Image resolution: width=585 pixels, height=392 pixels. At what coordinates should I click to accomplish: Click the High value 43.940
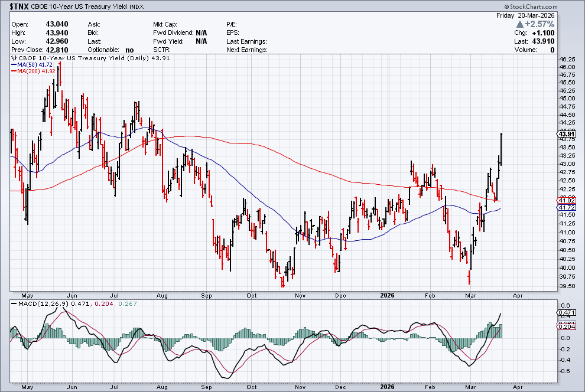click(57, 33)
